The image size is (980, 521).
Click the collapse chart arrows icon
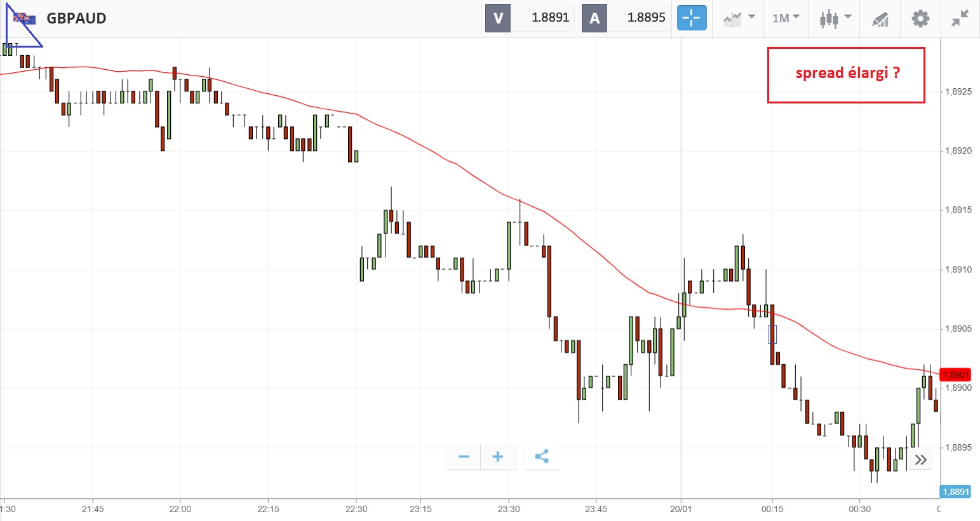click(x=960, y=18)
